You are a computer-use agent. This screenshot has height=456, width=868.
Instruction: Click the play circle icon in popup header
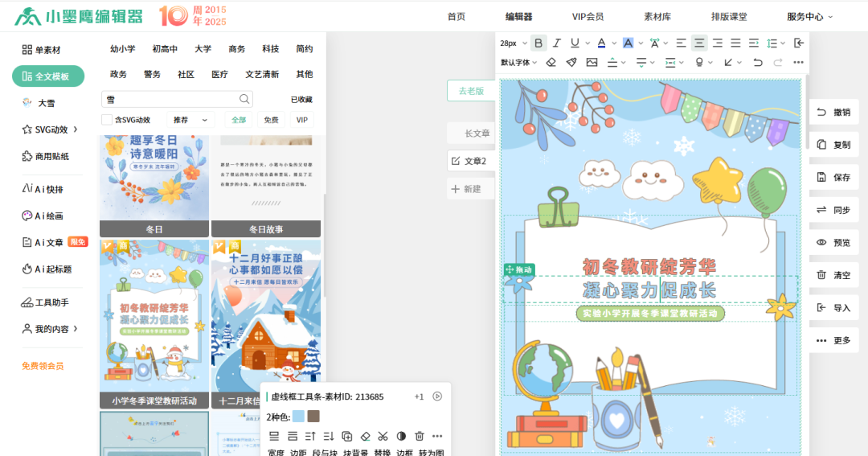tap(437, 396)
